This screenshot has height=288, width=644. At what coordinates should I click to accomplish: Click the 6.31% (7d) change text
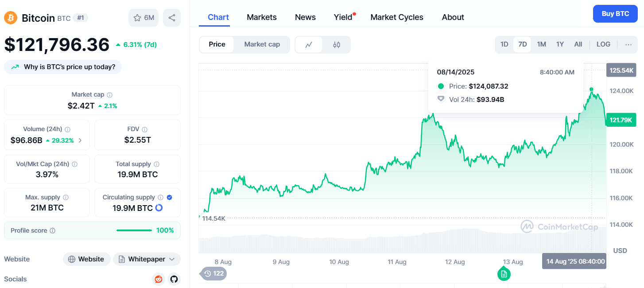coord(140,45)
